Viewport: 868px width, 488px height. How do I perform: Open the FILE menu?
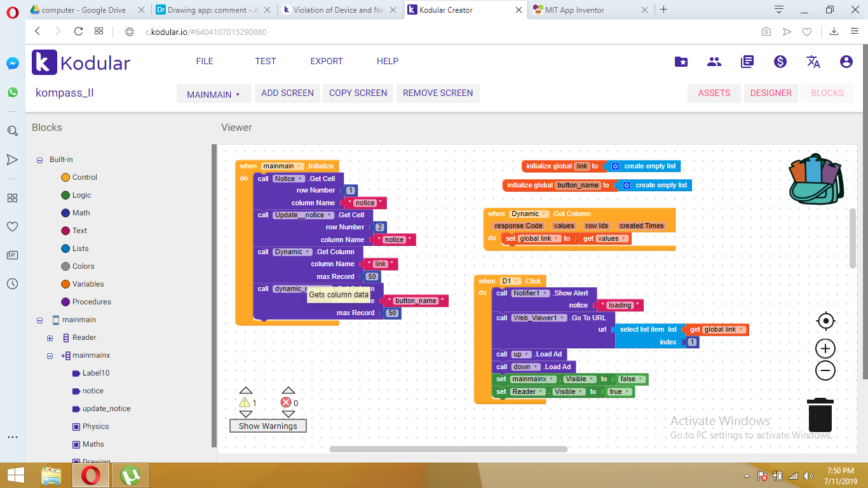(x=205, y=61)
